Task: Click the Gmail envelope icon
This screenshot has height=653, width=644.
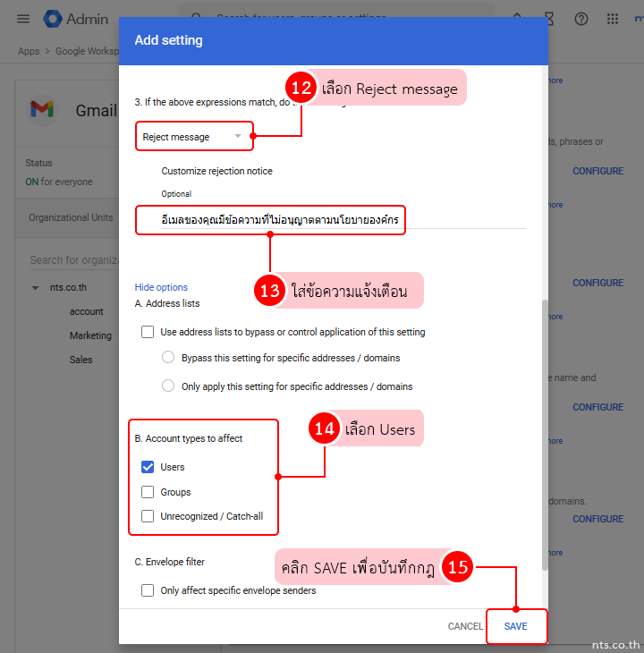Action: pos(42,110)
